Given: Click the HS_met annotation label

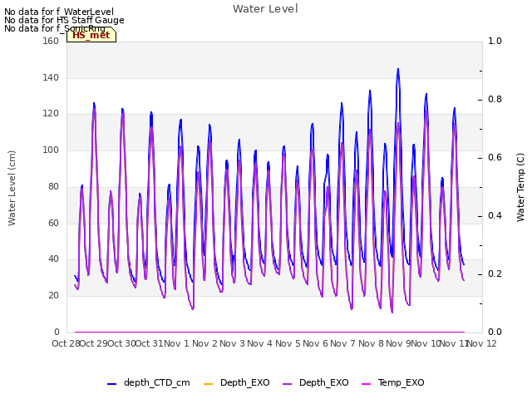Looking at the screenshot, I should click(91, 35).
